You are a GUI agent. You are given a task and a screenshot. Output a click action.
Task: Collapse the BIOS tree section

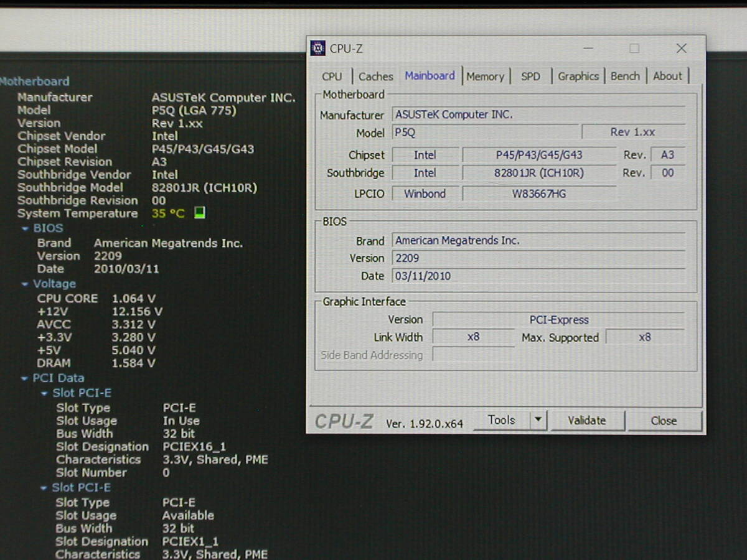[26, 228]
